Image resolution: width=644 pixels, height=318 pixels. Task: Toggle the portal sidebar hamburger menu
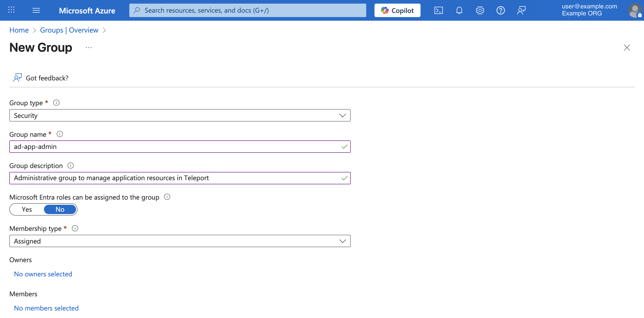click(36, 10)
